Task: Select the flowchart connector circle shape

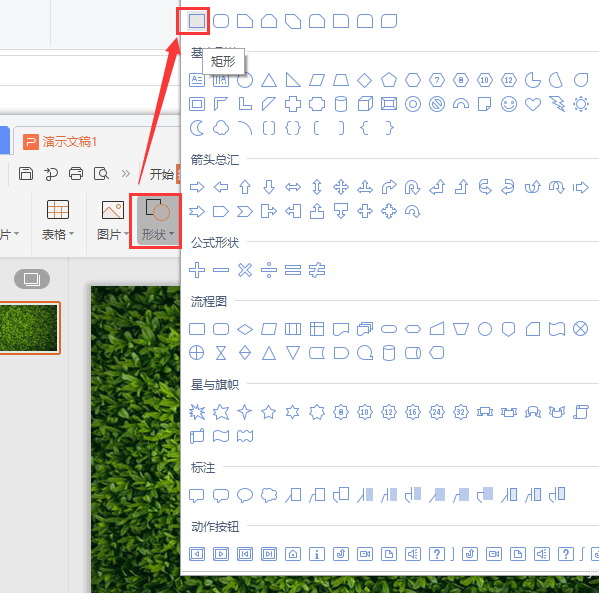Action: pyautogui.click(x=485, y=329)
